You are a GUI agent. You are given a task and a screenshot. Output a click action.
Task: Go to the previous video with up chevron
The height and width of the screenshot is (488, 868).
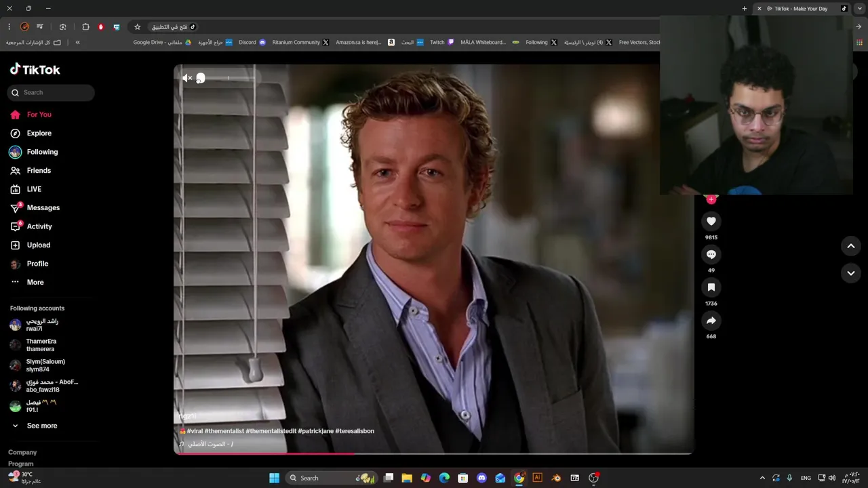[x=851, y=246]
